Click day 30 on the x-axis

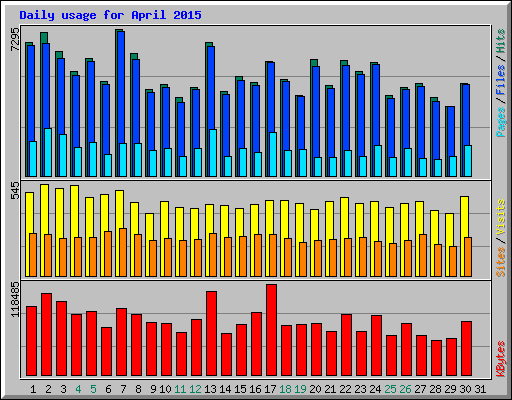click(x=465, y=389)
